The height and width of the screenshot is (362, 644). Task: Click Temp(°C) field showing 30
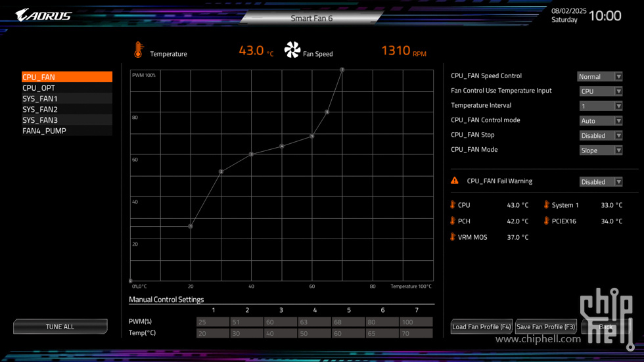pos(247,333)
